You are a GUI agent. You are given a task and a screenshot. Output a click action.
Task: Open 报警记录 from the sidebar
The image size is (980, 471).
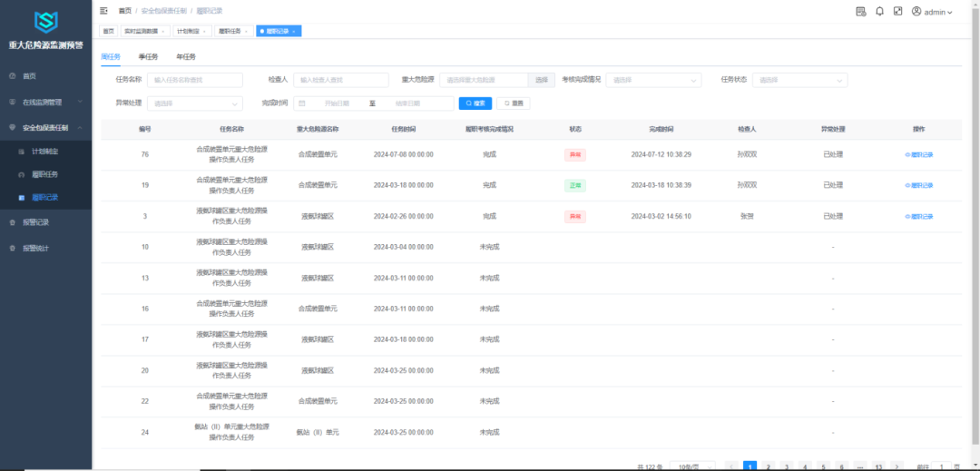click(36, 222)
